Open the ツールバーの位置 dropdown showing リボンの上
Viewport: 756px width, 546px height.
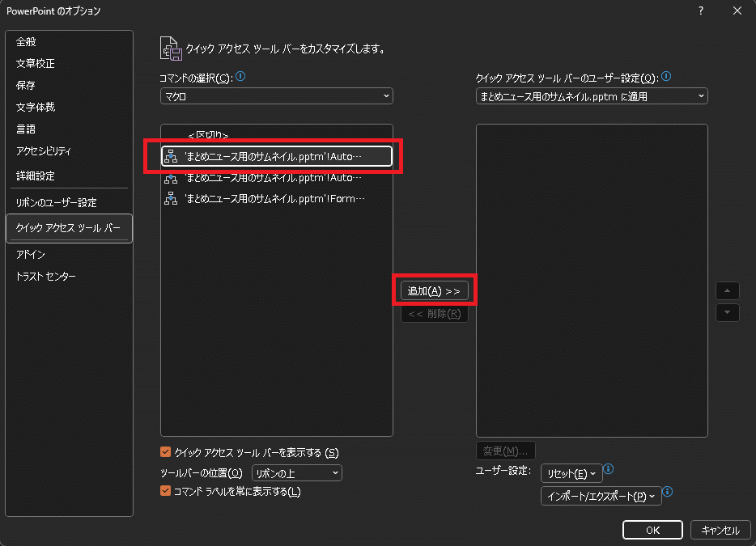coord(296,473)
